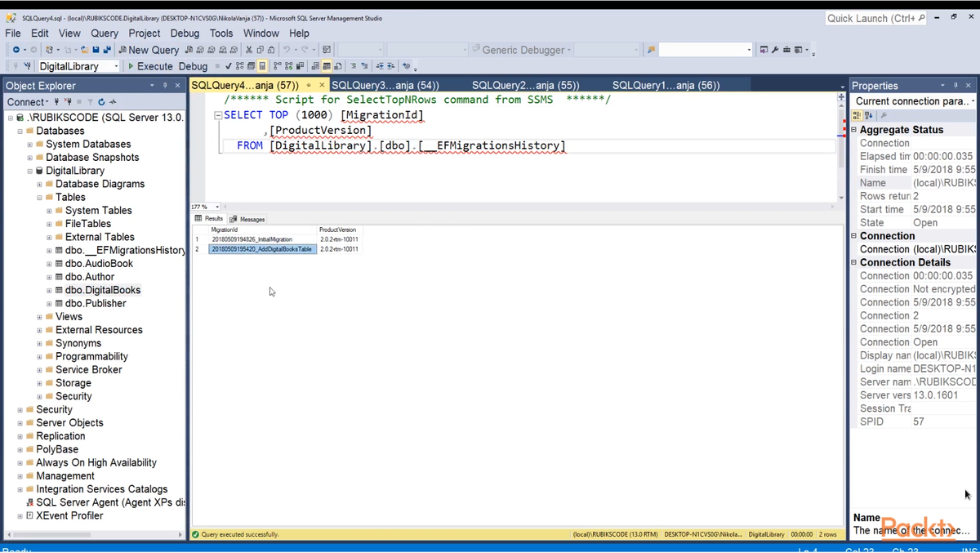Viewport: 980px width, 553px height.
Task: Toggle Include Actual Execution Plan
Action: coord(278,66)
